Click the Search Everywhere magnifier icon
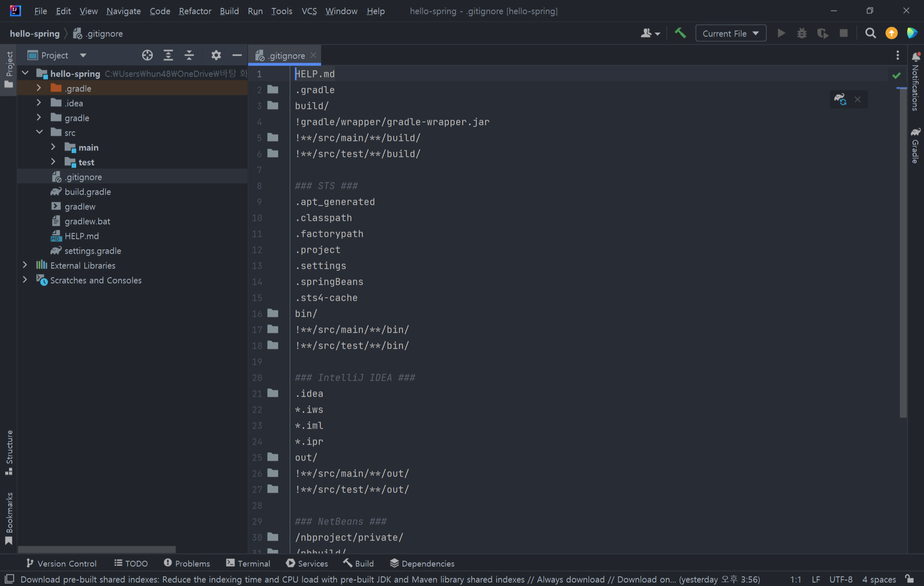This screenshot has height=586, width=924. pos(870,33)
